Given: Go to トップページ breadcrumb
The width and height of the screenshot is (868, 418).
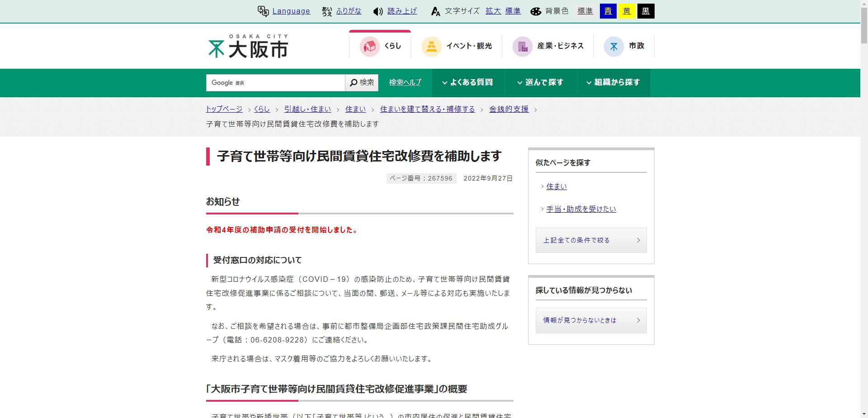Looking at the screenshot, I should click(224, 109).
